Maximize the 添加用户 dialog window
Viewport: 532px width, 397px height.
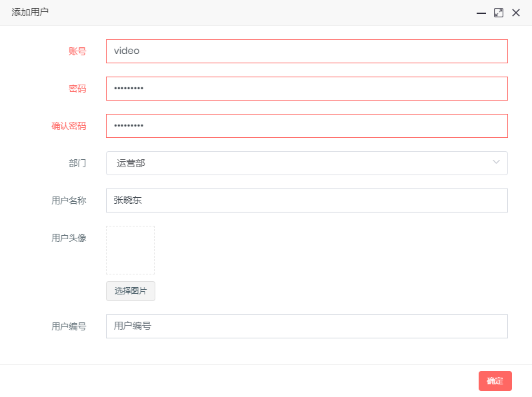click(498, 13)
